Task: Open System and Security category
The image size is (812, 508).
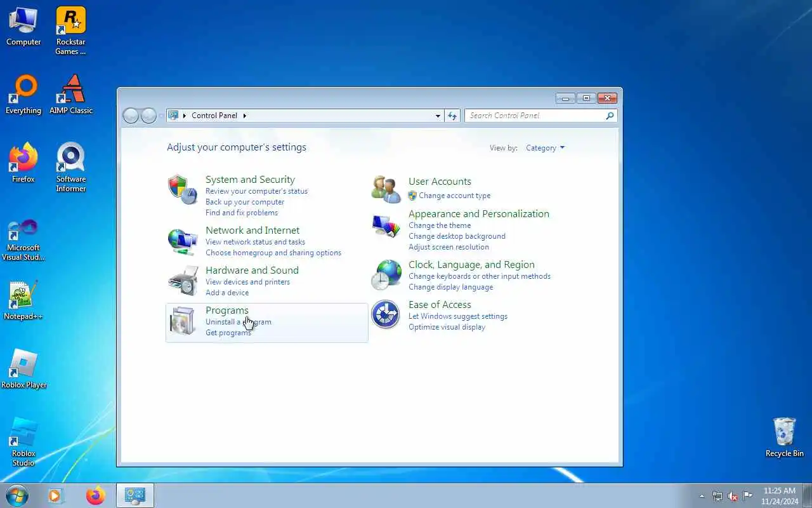Action: pos(250,180)
